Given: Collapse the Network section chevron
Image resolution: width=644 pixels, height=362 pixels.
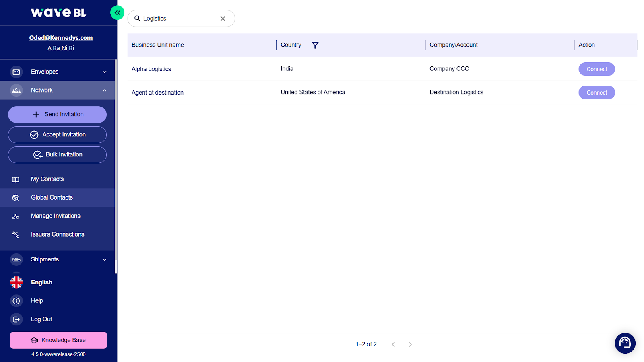Looking at the screenshot, I should point(105,90).
